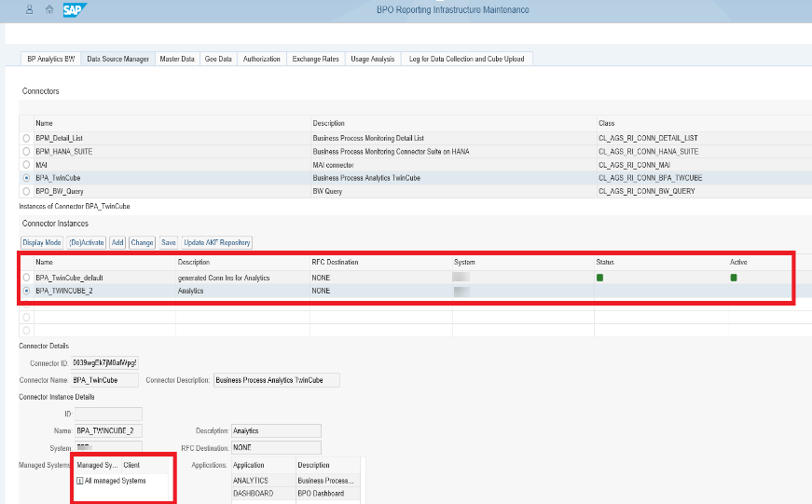Click the green Status indicator of BPA_TwinCube_default
Viewport: 812px width, 504px height.
point(599,278)
